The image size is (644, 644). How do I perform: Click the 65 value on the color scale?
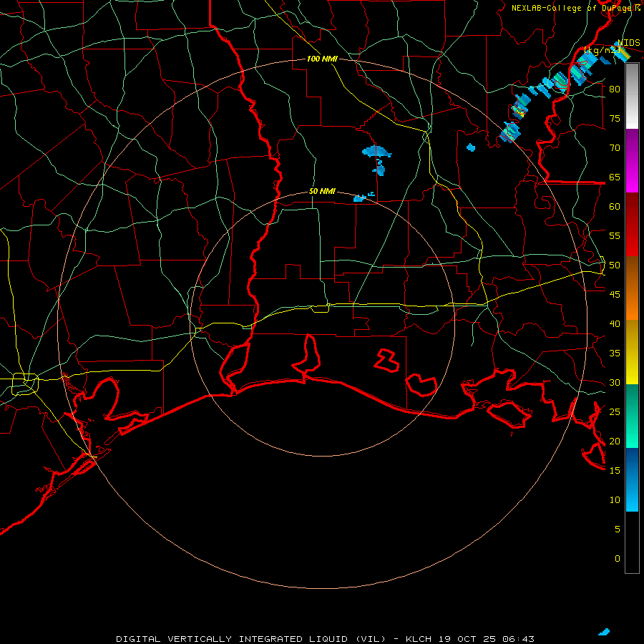615,177
